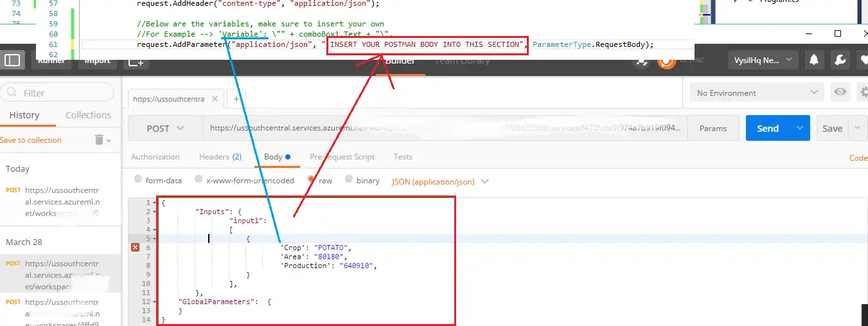Open the Body tab
The height and width of the screenshot is (326, 868).
coord(277,157)
